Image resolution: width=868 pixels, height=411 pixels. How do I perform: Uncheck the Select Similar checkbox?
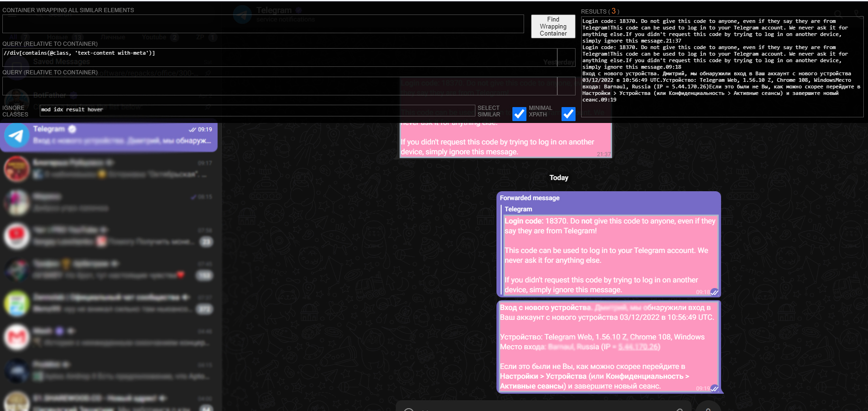click(x=519, y=114)
